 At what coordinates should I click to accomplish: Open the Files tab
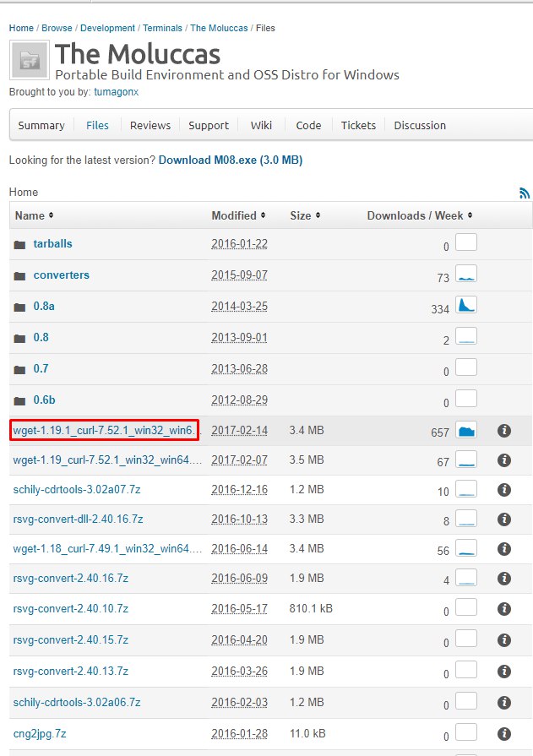tap(97, 125)
